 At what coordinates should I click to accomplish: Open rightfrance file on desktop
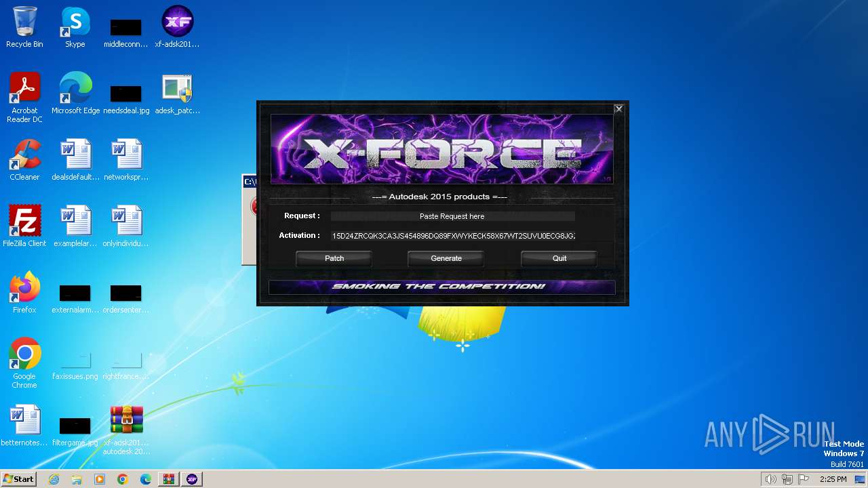coord(126,366)
